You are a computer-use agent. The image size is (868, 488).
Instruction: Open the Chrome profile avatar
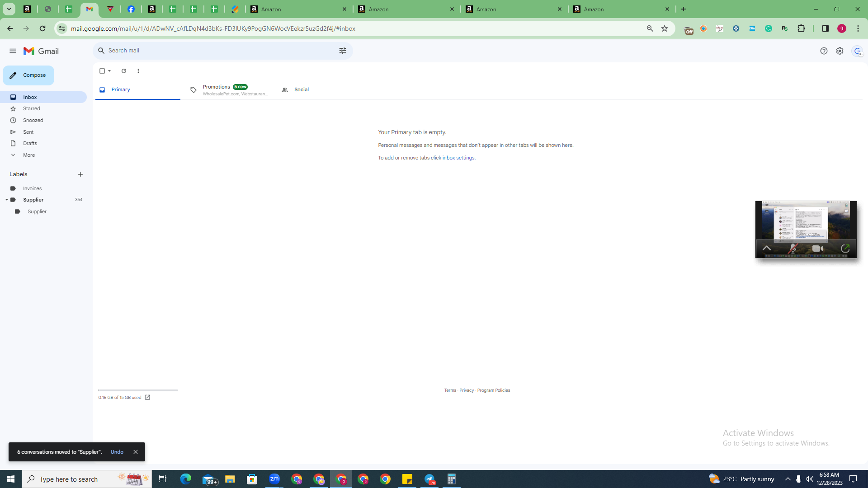pyautogui.click(x=841, y=28)
